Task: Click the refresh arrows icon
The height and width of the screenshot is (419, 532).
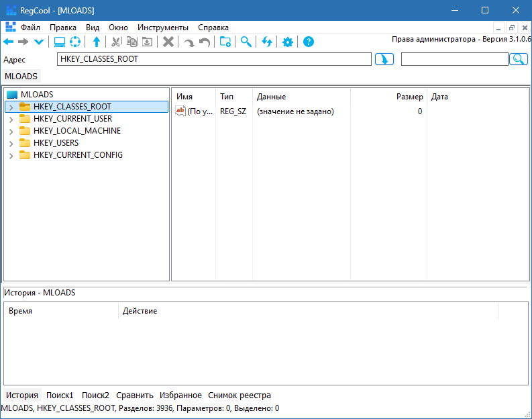Action: pos(267,42)
